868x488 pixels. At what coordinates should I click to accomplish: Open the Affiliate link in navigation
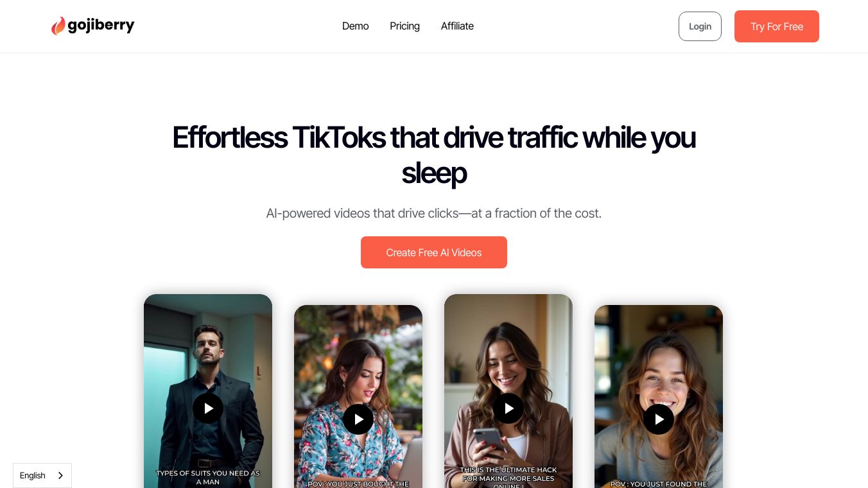click(x=457, y=26)
